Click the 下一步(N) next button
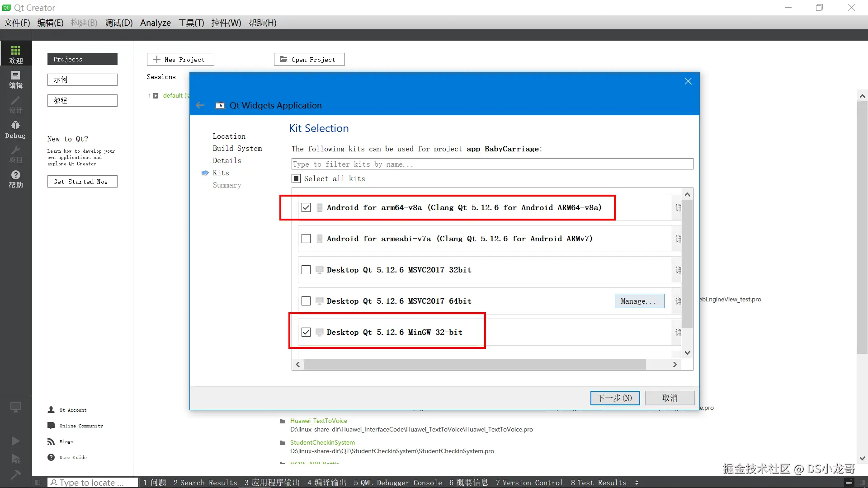Viewport: 868px width, 488px height. point(615,398)
